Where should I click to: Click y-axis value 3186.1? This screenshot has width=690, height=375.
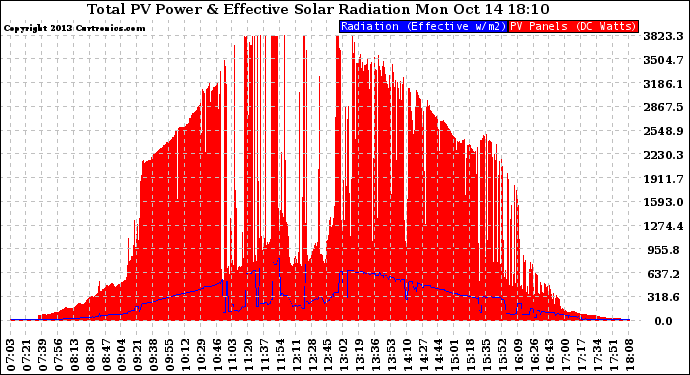pyautogui.click(x=663, y=84)
